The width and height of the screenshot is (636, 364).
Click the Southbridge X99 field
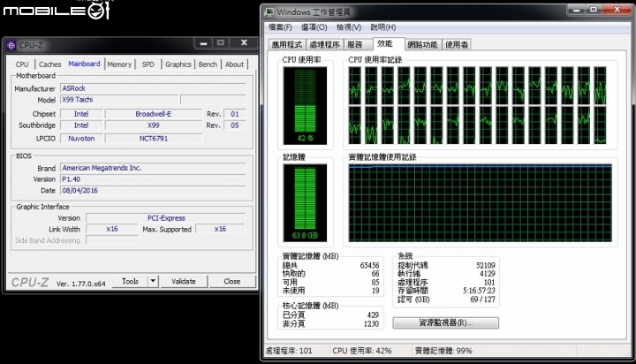(154, 125)
